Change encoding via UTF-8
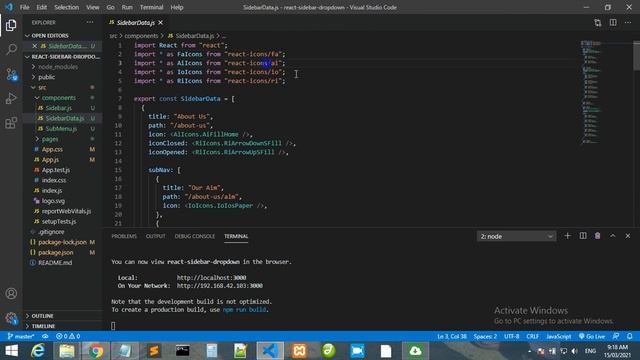 pos(511,336)
